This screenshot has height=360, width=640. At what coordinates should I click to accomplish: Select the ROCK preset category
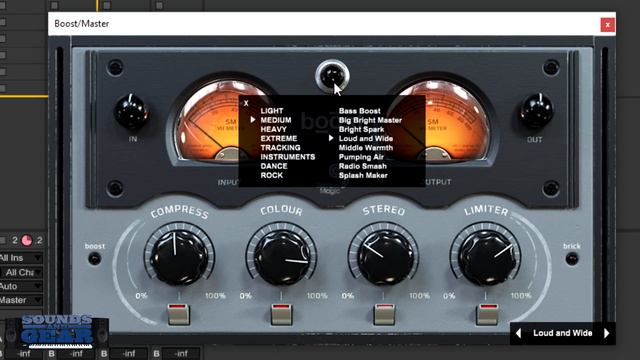[272, 175]
